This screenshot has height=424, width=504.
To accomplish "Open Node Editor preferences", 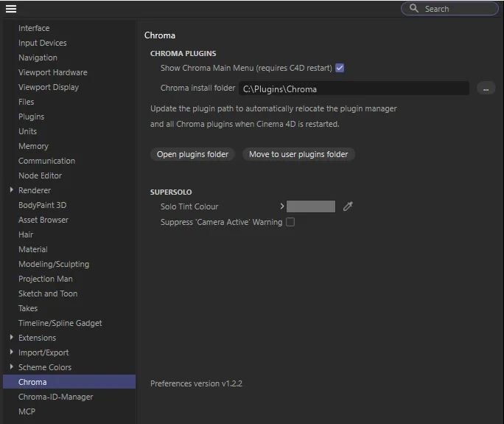I will click(x=40, y=175).
